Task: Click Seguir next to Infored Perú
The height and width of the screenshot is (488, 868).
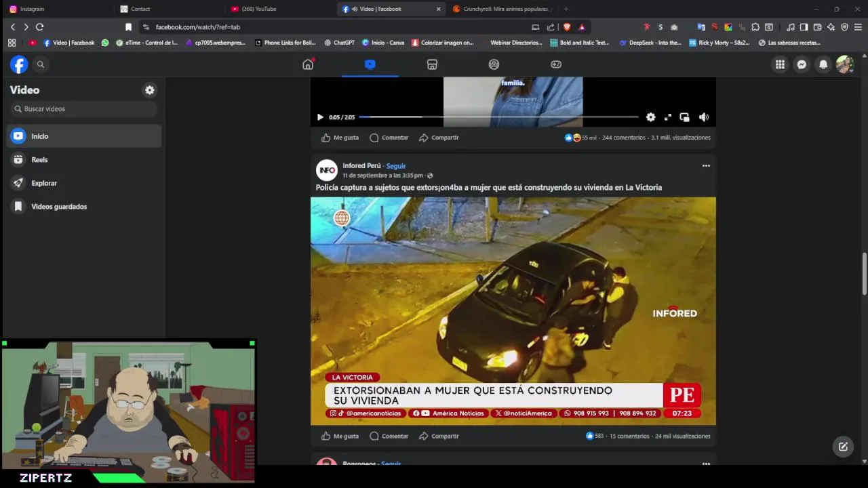Action: [396, 166]
